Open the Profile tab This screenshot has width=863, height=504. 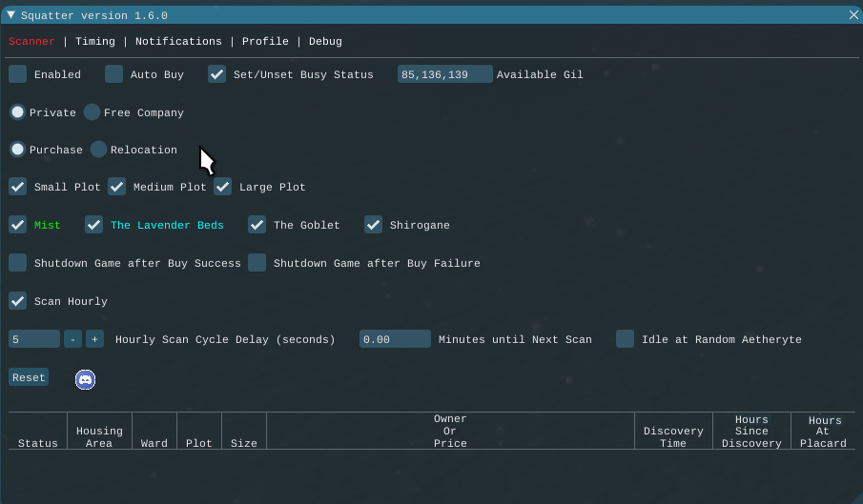pos(265,41)
